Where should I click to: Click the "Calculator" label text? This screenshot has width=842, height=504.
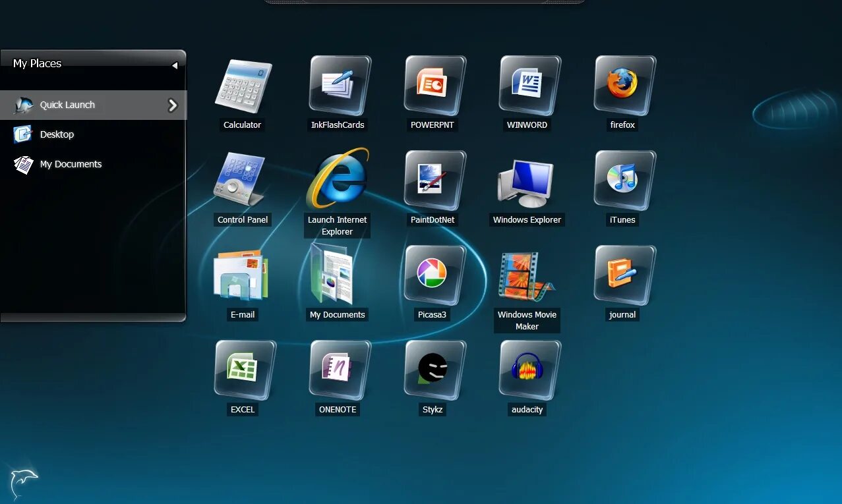(243, 125)
